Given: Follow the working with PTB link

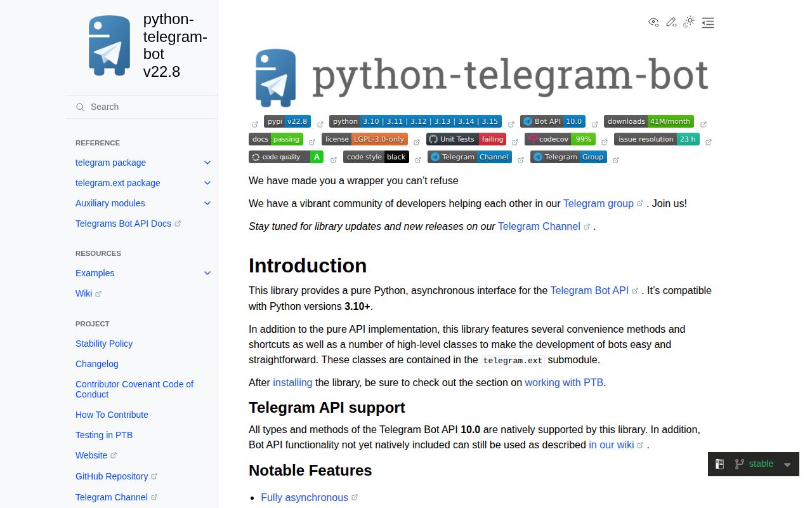Looking at the screenshot, I should point(564,382).
